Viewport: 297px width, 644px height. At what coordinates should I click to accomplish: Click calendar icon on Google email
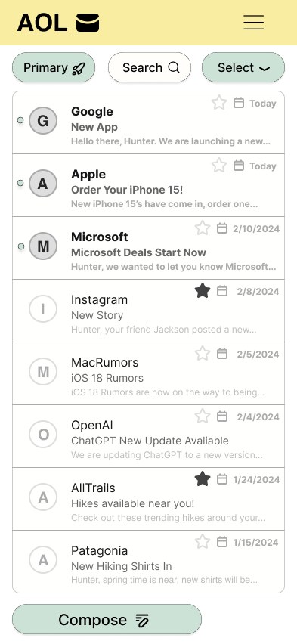[239, 103]
